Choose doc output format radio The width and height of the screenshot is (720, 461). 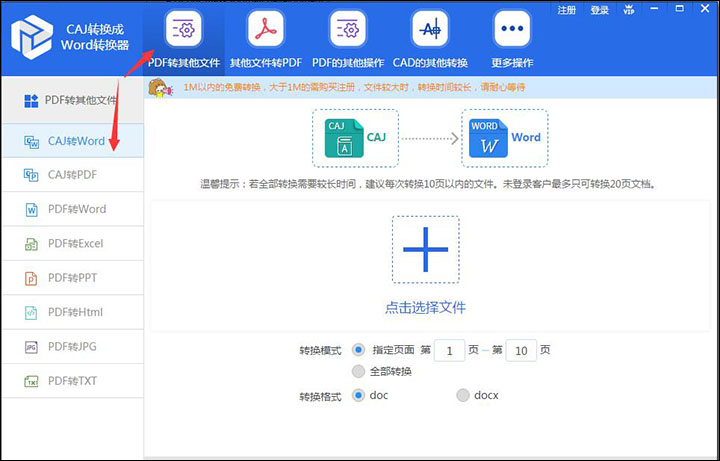pos(358,395)
